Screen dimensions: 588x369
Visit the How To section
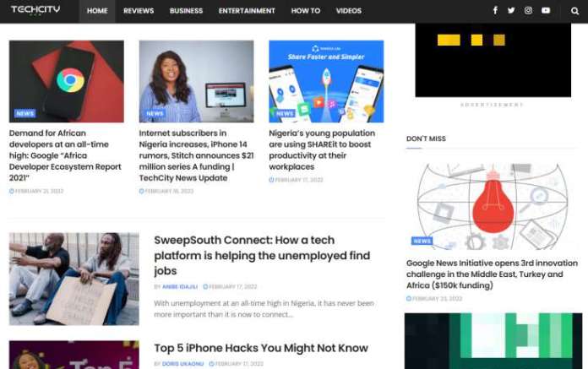coord(306,11)
